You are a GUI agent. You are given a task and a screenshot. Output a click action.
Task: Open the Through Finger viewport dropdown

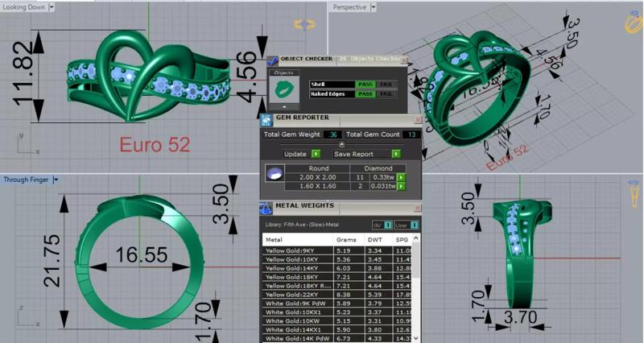(56, 180)
